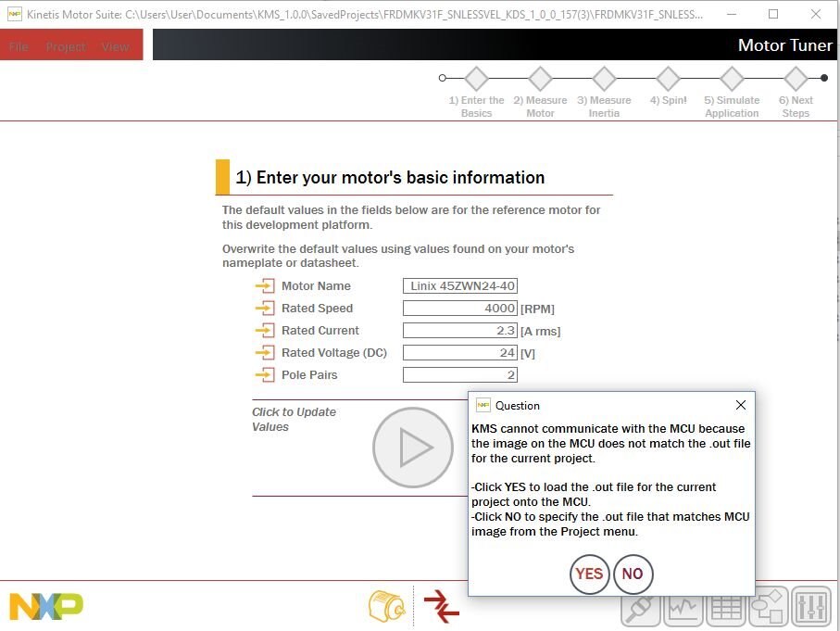This screenshot has width=840, height=631.
Task: Click the end dot of wizard progress line
Action: coord(824,78)
